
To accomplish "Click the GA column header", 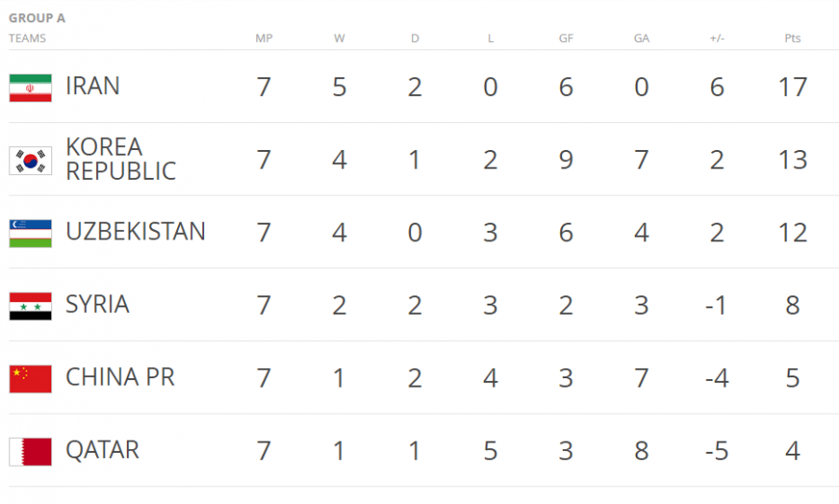I will [641, 38].
